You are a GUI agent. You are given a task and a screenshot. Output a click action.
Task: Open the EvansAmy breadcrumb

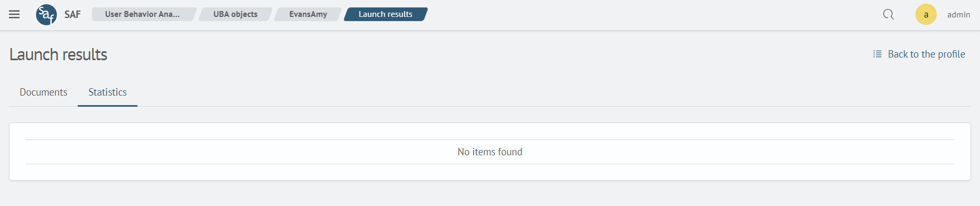click(308, 14)
